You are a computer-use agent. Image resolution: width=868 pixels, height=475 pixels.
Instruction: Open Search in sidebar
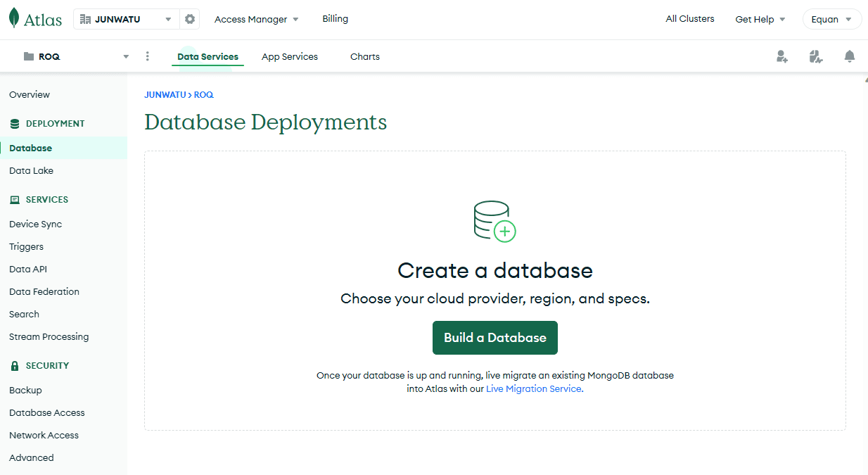tap(24, 314)
